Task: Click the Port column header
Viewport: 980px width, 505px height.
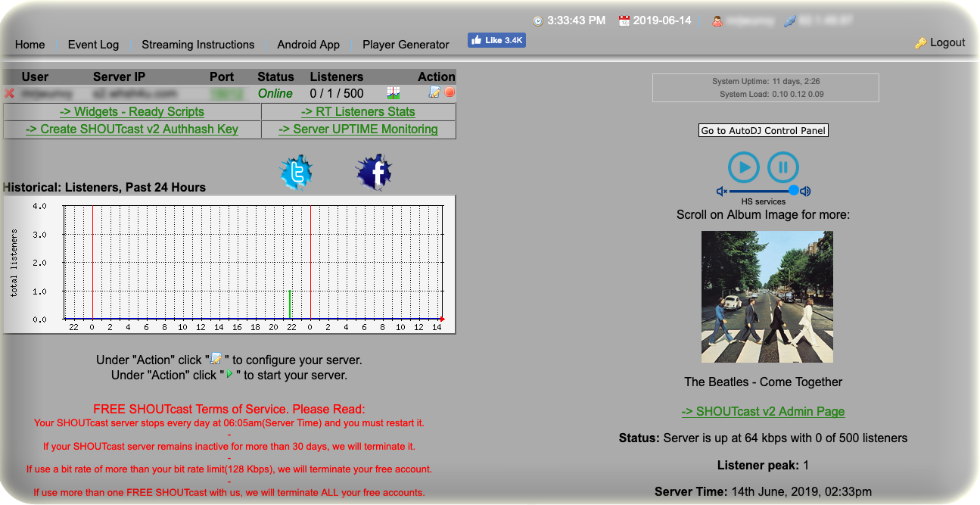Action: 222,76
